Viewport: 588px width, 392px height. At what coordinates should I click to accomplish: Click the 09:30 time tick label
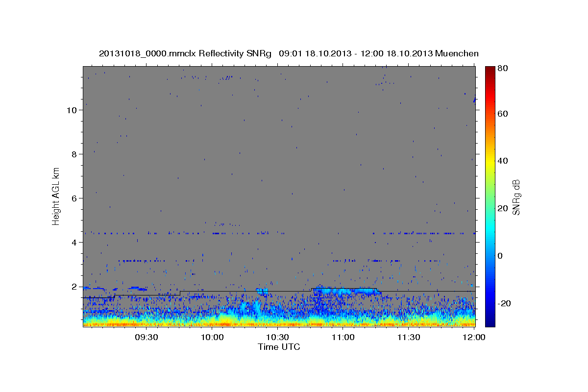click(146, 337)
